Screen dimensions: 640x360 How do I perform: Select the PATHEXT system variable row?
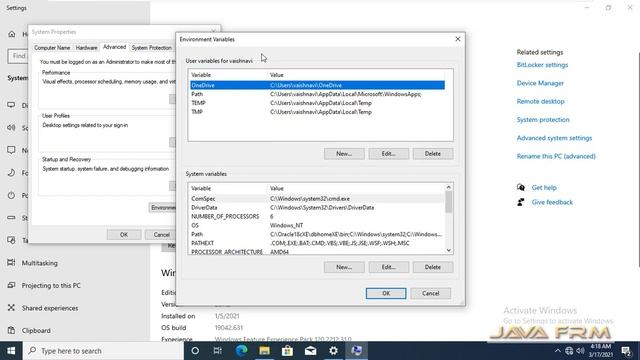click(317, 243)
